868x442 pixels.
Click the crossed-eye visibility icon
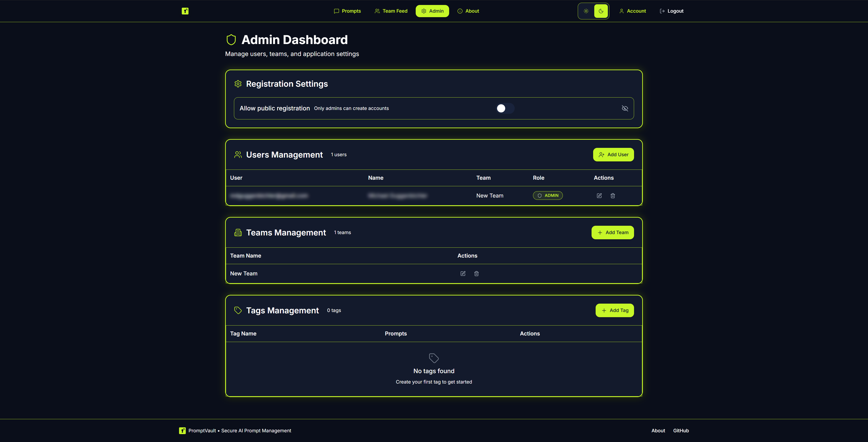[625, 108]
